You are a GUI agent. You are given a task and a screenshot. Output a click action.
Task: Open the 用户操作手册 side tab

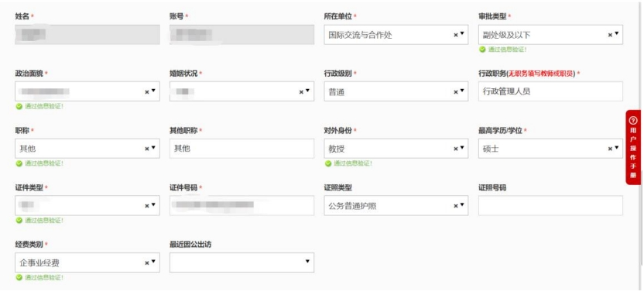(633, 147)
